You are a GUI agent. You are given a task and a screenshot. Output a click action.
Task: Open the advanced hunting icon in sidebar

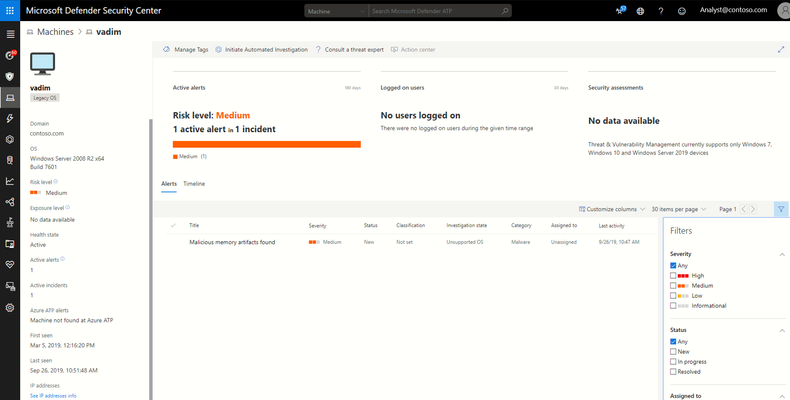(10, 160)
